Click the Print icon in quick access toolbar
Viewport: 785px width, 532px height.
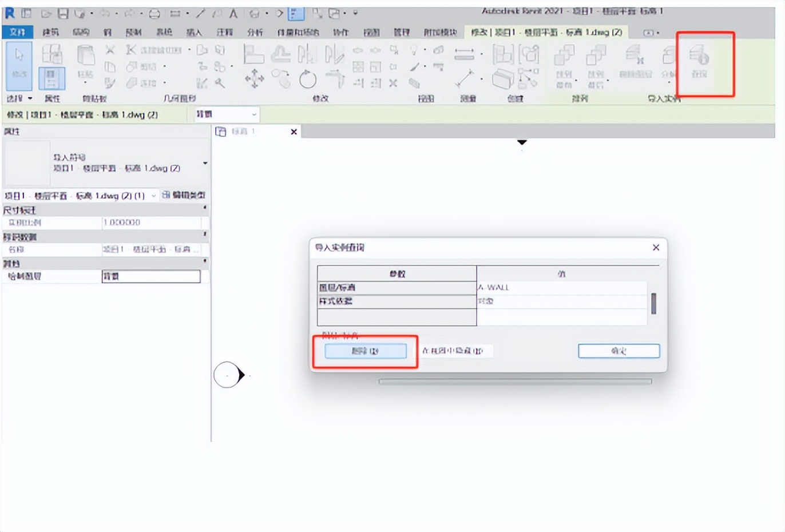[154, 13]
